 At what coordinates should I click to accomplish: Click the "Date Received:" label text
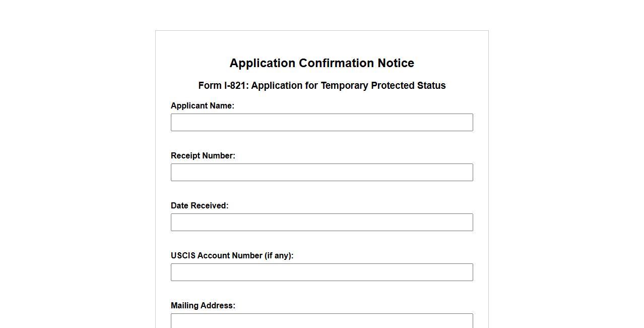tap(200, 206)
